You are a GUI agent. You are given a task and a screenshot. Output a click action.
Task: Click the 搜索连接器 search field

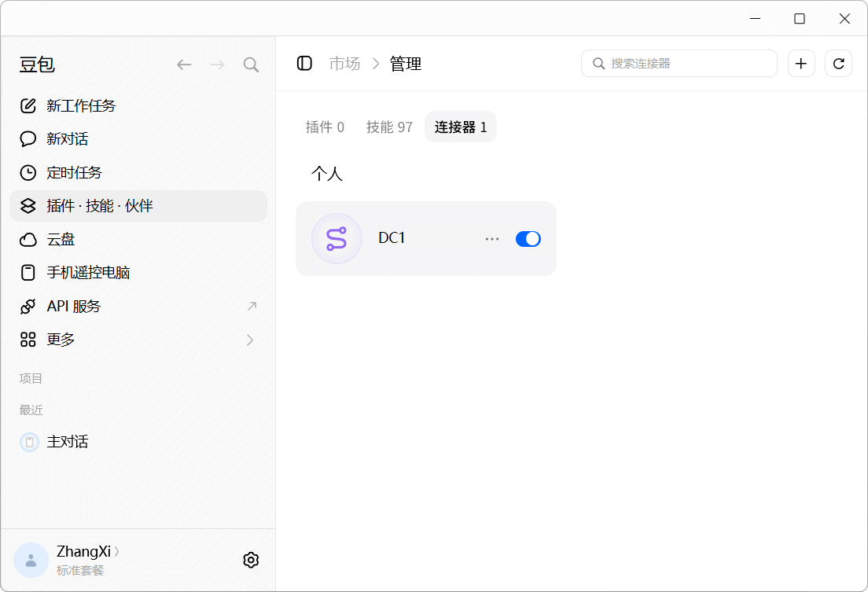(679, 64)
